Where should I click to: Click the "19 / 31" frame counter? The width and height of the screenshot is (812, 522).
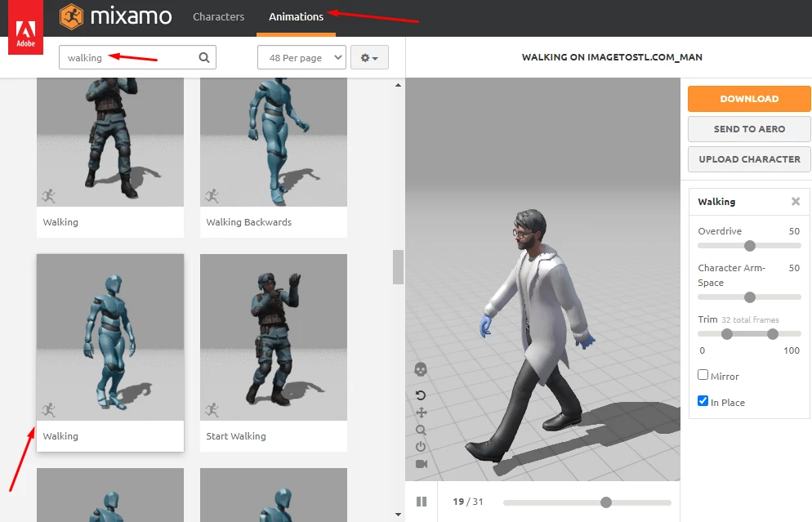[467, 502]
